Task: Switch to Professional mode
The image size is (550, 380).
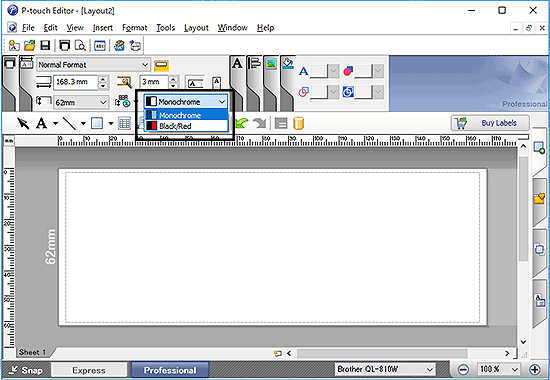Action: [x=170, y=370]
